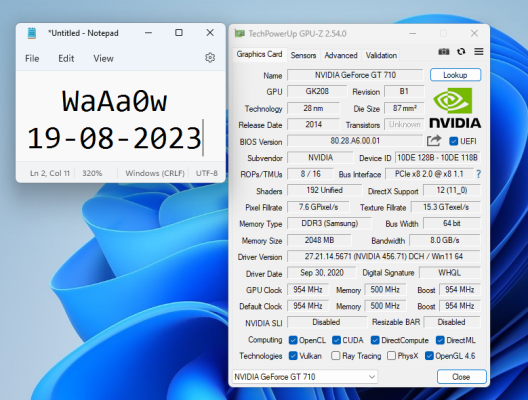Click the 320% zoom status in Notepad
Viewport: 528px width, 400px height.
point(92,173)
